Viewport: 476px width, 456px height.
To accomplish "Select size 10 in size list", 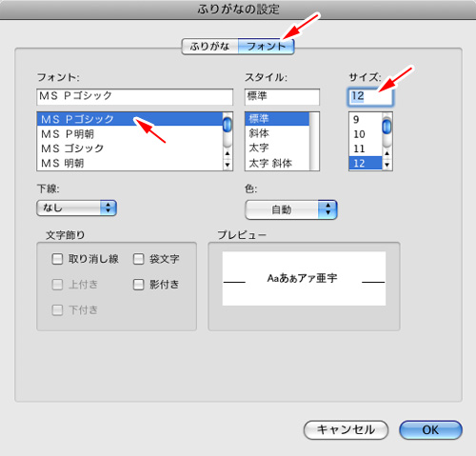I will [x=366, y=134].
